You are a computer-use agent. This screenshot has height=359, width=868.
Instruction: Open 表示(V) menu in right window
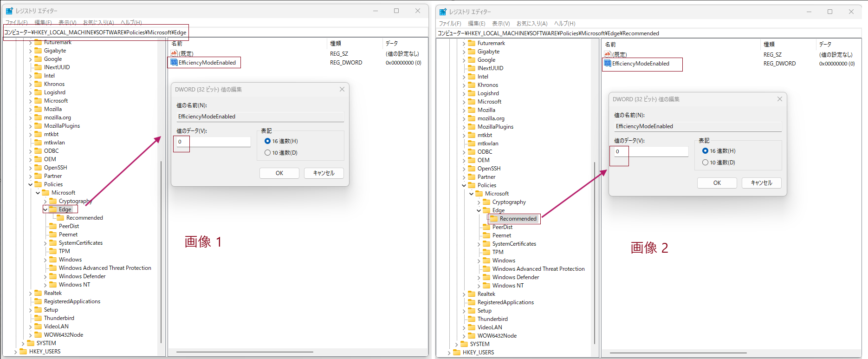(x=501, y=23)
